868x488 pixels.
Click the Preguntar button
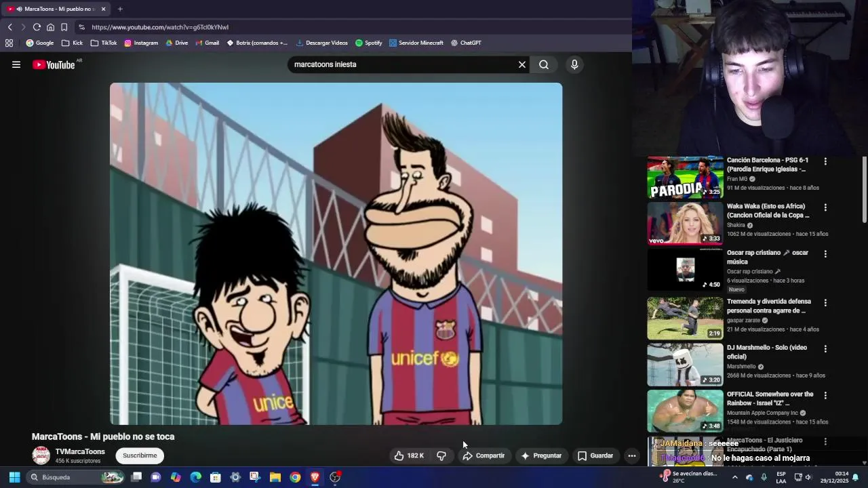pyautogui.click(x=541, y=455)
